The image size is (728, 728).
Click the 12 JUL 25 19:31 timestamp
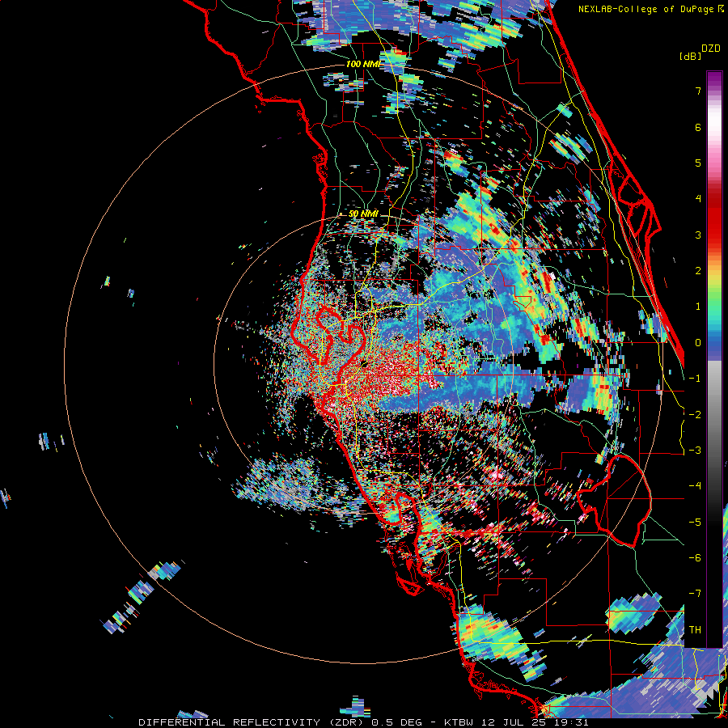(534, 722)
